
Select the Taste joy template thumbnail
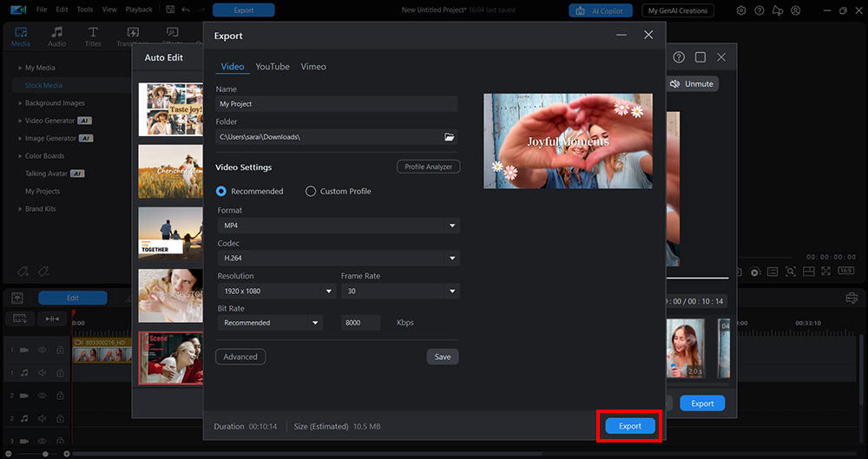[x=170, y=109]
